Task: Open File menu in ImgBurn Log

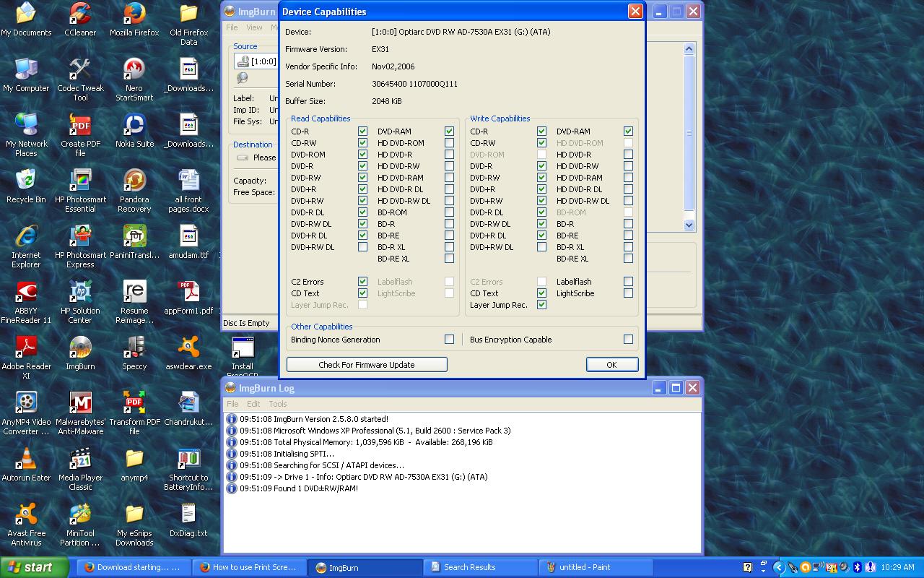Action: (232, 404)
